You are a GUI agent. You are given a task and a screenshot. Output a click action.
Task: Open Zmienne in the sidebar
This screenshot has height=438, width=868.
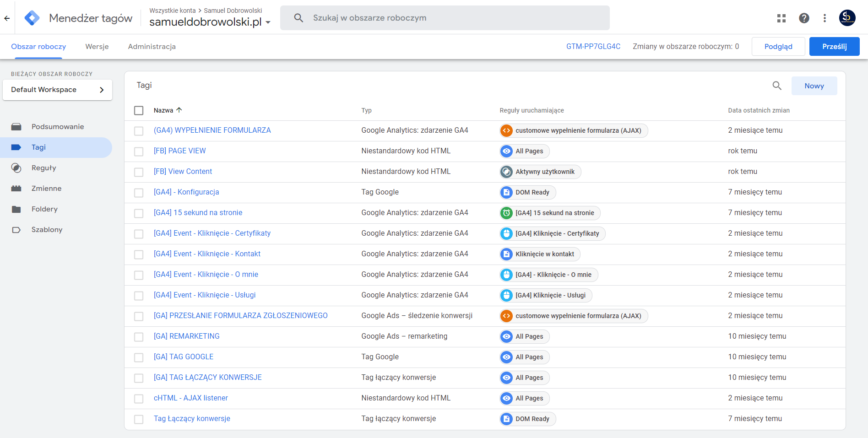(x=56, y=189)
